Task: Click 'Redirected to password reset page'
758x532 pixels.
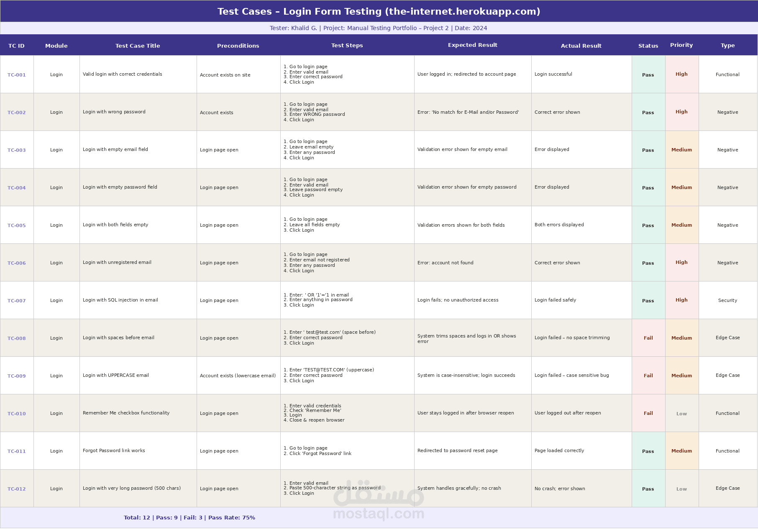Action: (x=457, y=450)
